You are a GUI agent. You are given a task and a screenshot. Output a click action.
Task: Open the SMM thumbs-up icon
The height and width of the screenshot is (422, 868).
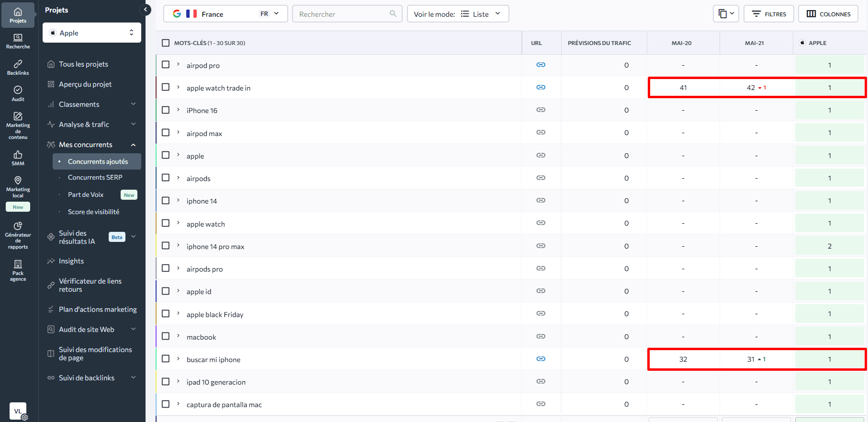click(x=18, y=158)
